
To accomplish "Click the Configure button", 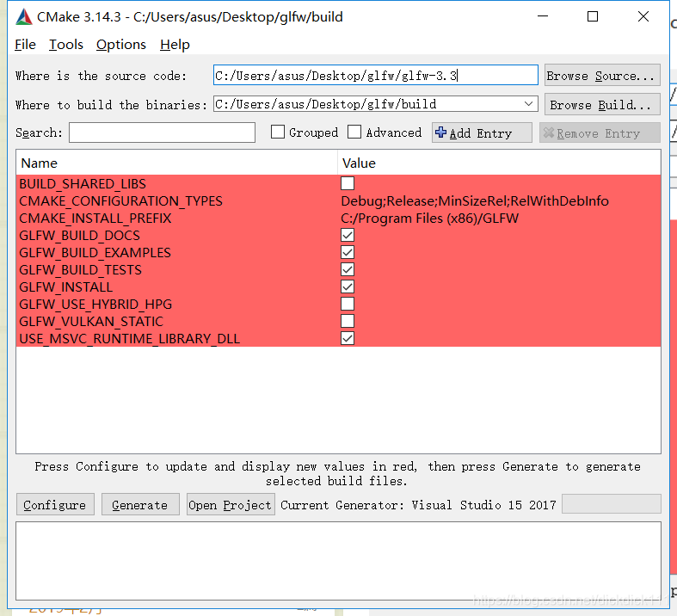I will point(55,505).
